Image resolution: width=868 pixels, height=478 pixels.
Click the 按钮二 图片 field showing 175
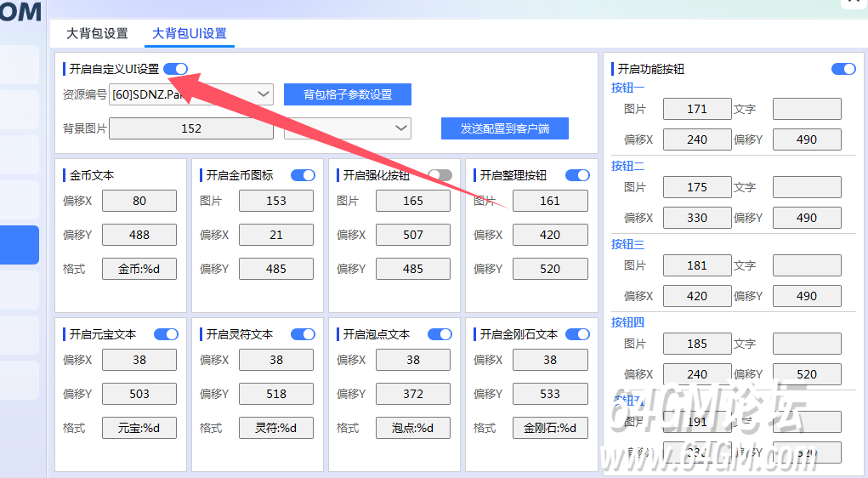(696, 187)
